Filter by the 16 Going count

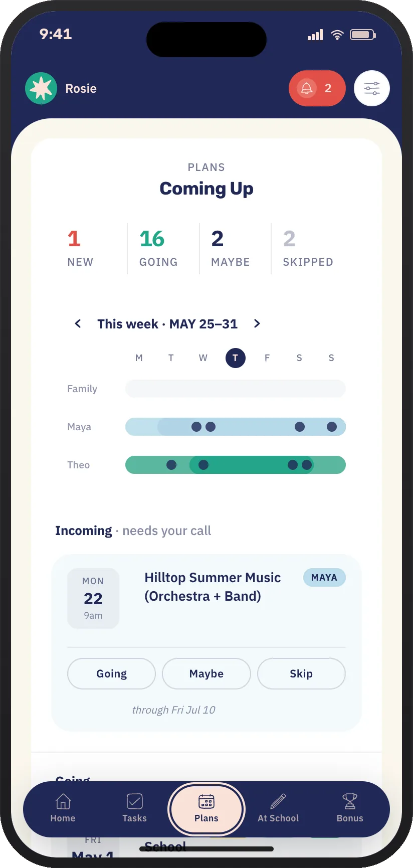(158, 248)
